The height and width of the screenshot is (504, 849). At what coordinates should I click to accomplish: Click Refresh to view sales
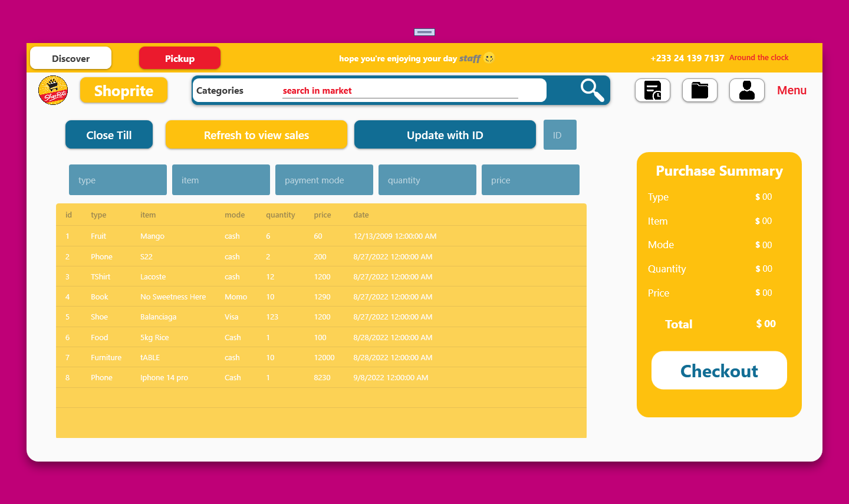[256, 134]
